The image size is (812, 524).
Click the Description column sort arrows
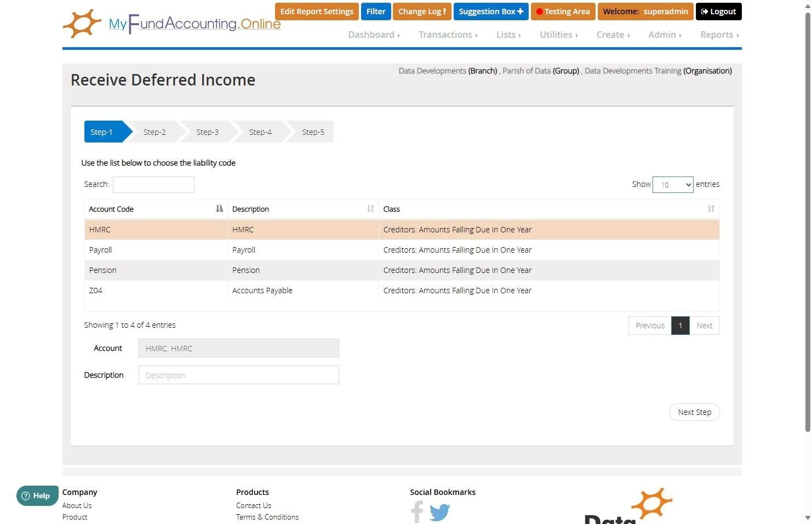[370, 208]
